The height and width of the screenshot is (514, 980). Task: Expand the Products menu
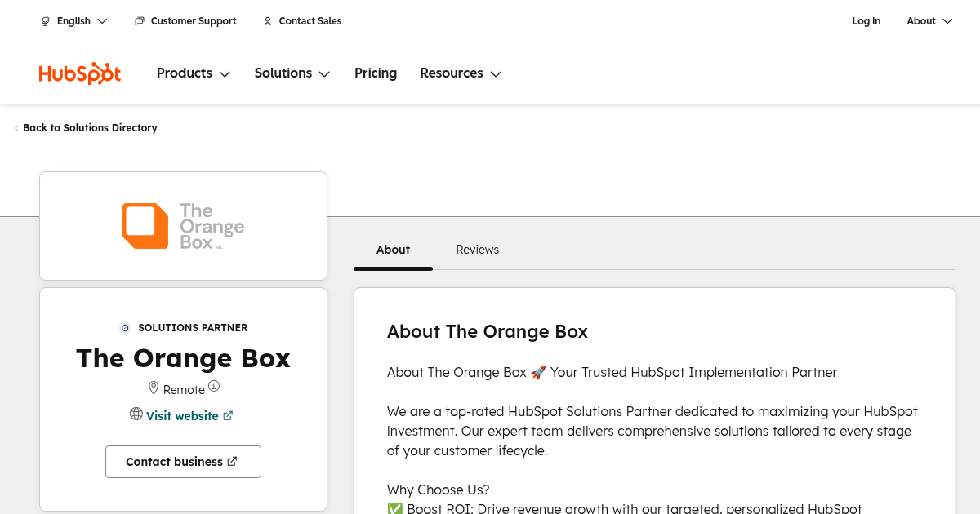194,73
